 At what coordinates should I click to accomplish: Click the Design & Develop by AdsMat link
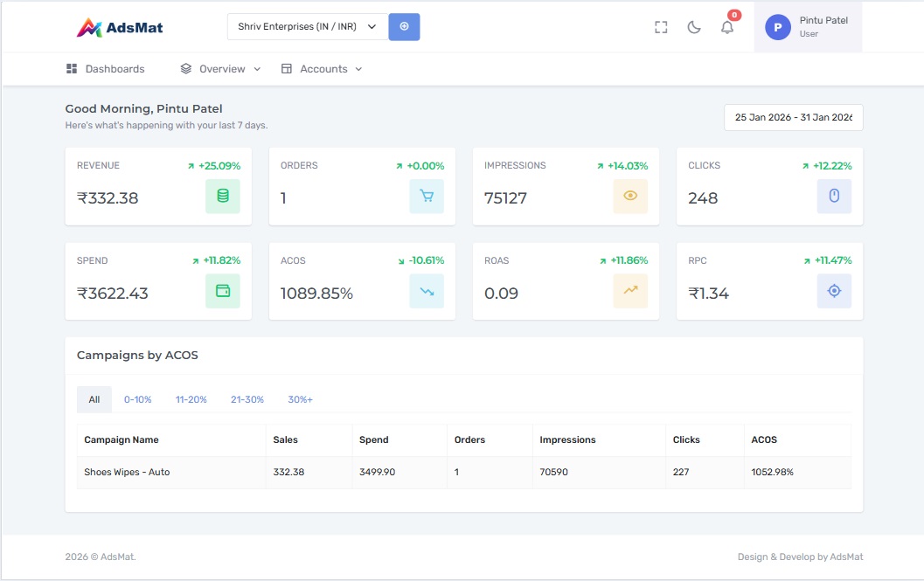799,557
